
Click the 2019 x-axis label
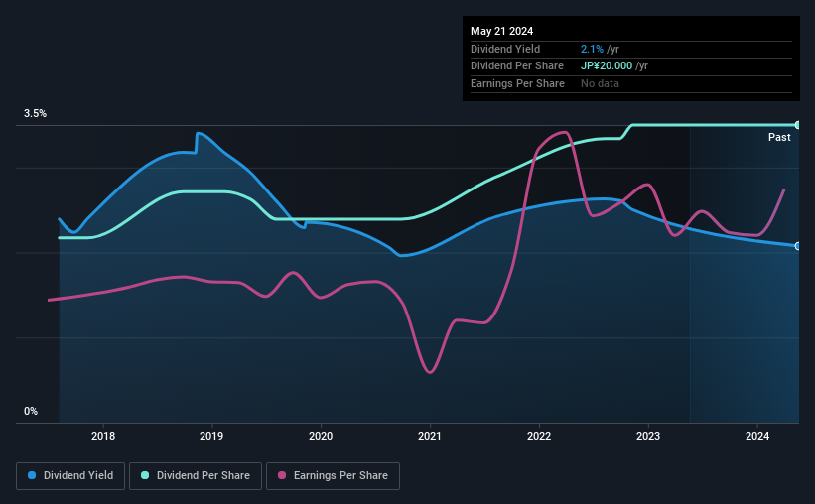(x=211, y=436)
